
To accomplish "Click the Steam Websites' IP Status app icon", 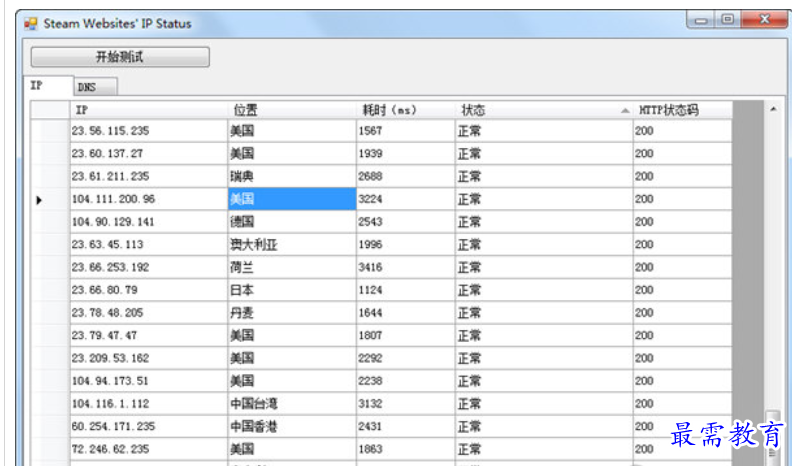I will pos(31,23).
